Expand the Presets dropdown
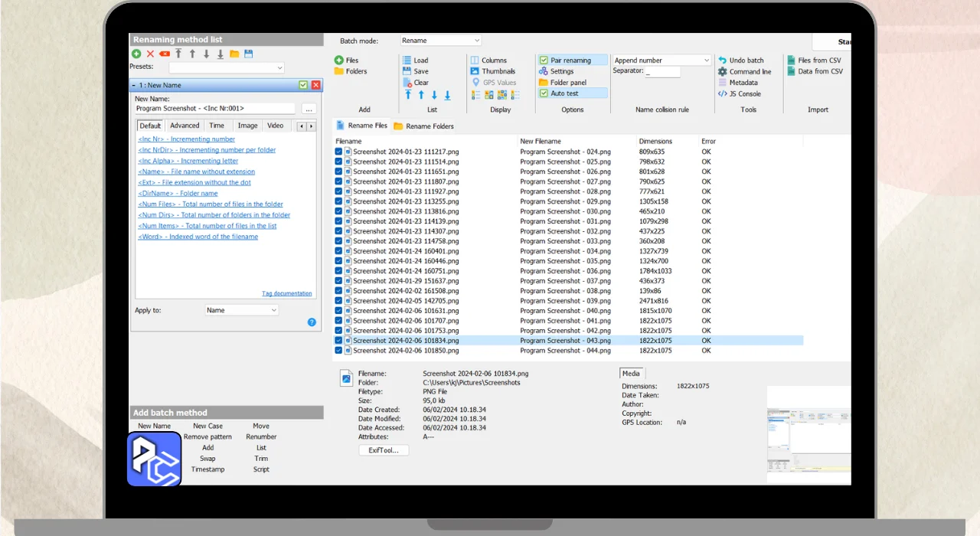980x536 pixels. click(226, 67)
